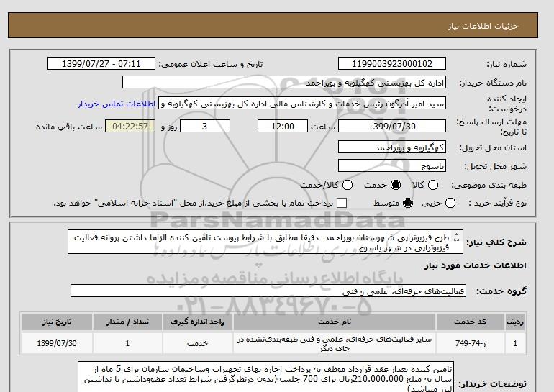Click the remaining time field 04:22:57
Image resolution: width=554 pixels, height=392 pixels.
(x=130, y=126)
